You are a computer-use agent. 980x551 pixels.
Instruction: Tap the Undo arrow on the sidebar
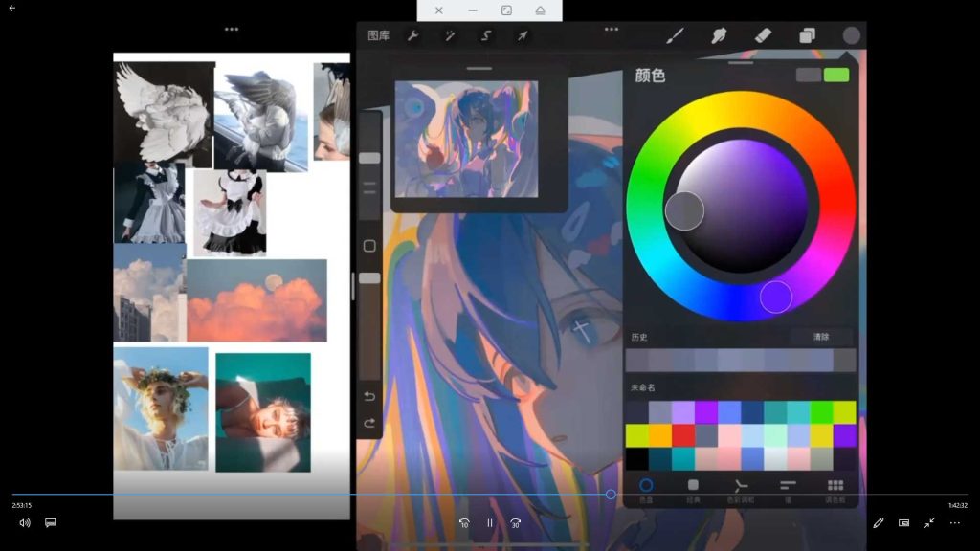(369, 396)
